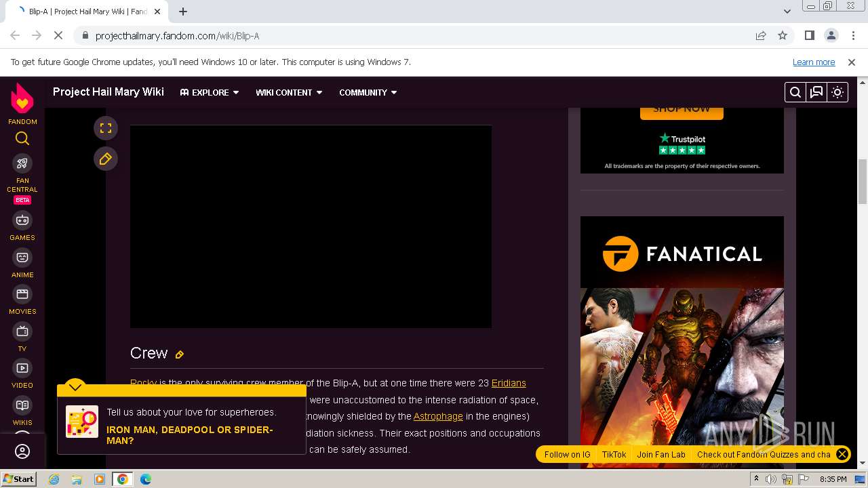Close the Blip-A browser tab
This screenshot has width=868, height=488.
tap(157, 12)
